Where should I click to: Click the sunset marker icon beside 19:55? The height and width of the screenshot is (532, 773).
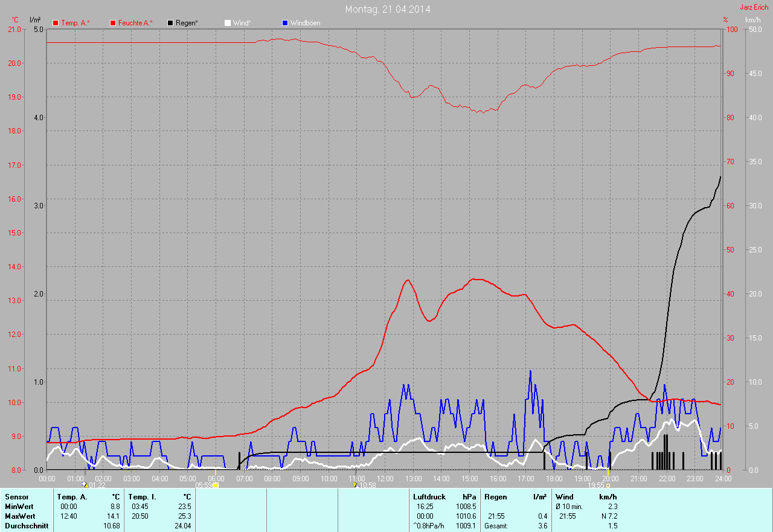608,485
